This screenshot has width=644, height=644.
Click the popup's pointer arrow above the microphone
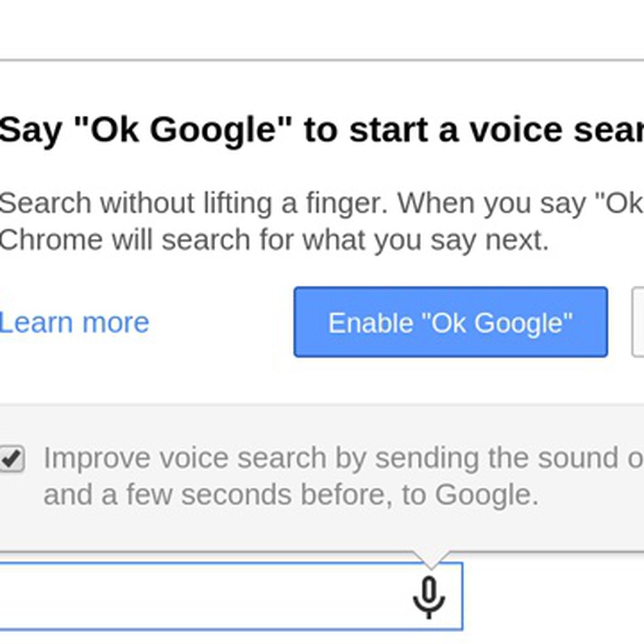431,559
